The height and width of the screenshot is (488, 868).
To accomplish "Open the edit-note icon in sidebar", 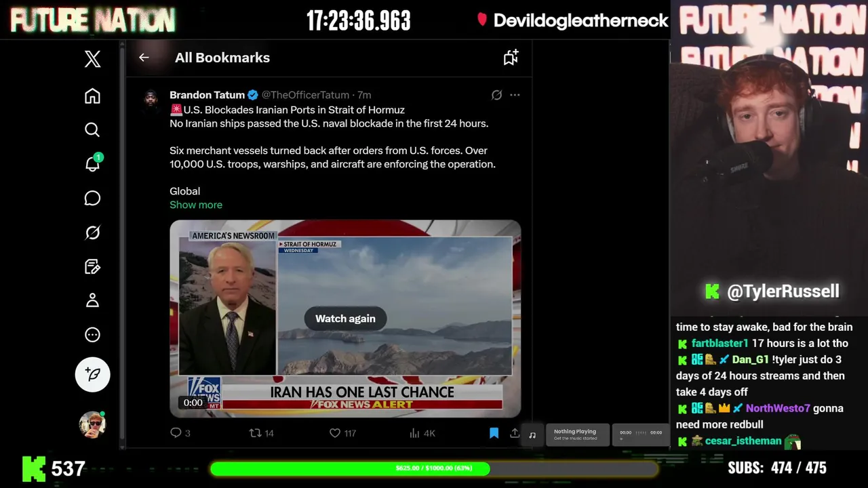I will (92, 266).
